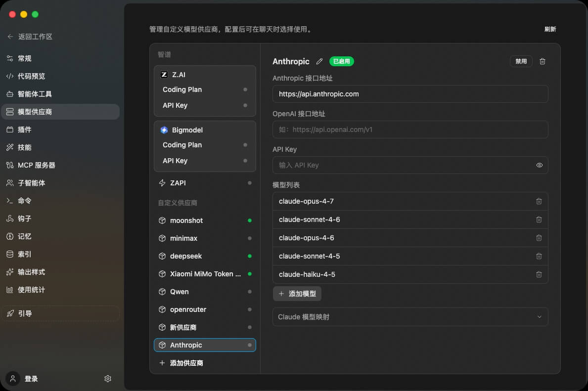The image size is (588, 391).
Task: Open 使用统计 usage statistics
Action: 60,290
